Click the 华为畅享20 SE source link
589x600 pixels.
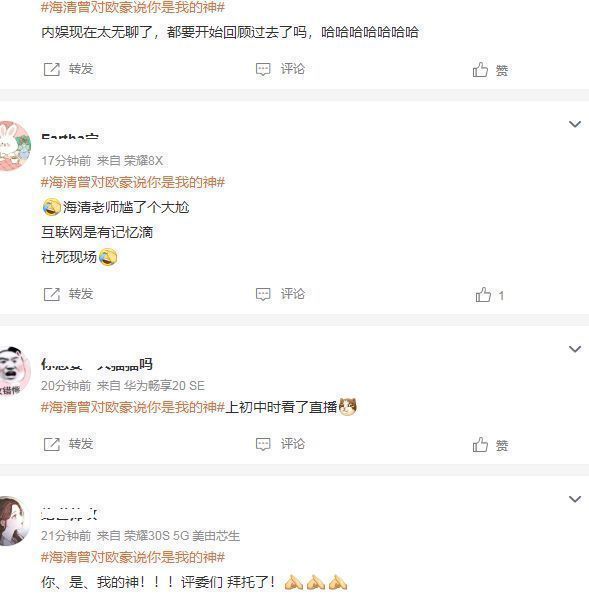(164, 386)
